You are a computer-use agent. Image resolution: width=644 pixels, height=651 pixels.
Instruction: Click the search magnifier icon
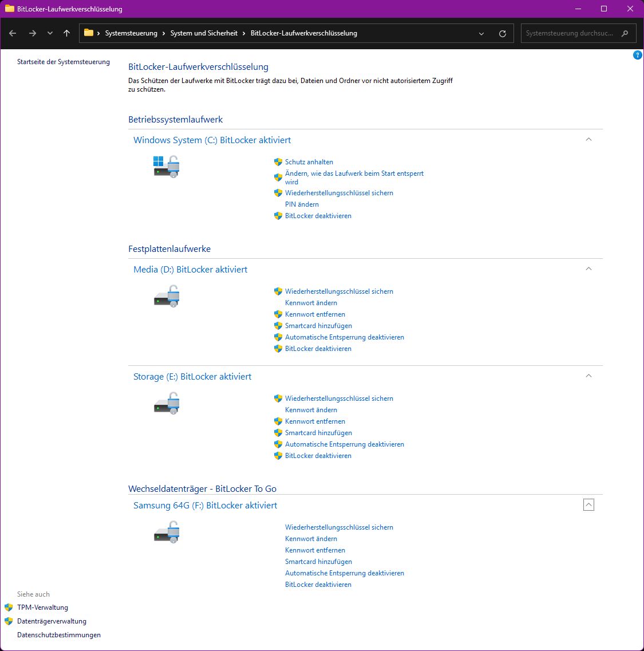tap(625, 33)
